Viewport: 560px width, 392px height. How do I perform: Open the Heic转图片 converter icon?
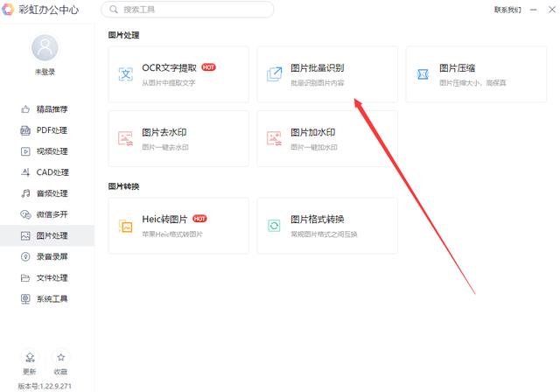pos(126,226)
